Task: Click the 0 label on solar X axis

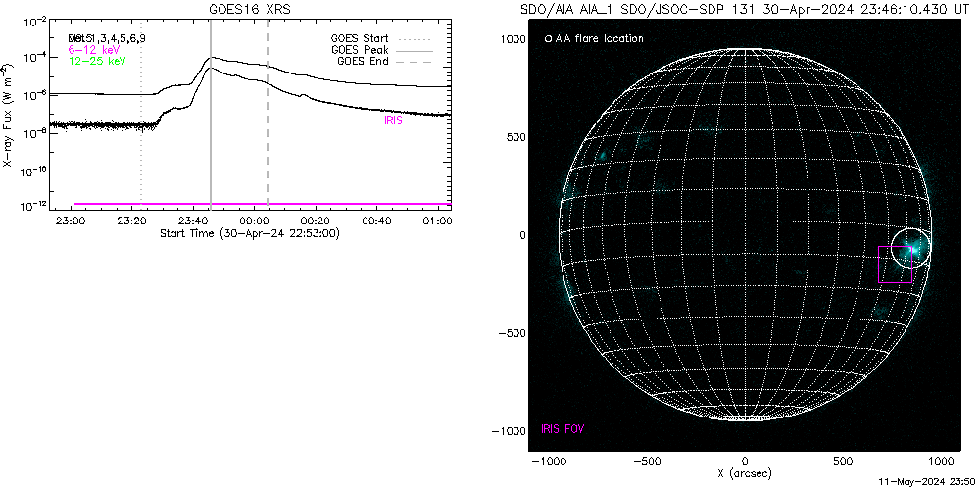Action: click(x=745, y=461)
